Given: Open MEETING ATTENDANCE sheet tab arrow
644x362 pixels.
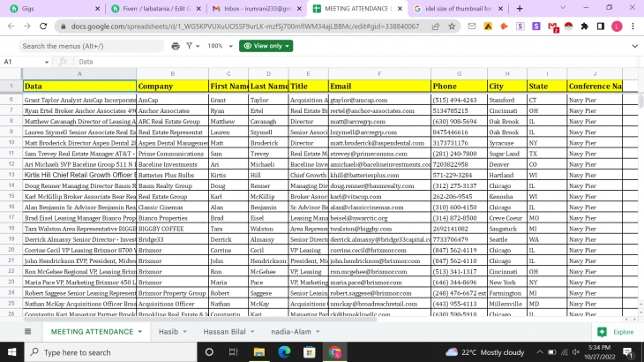Looking at the screenshot, I should 140,332.
